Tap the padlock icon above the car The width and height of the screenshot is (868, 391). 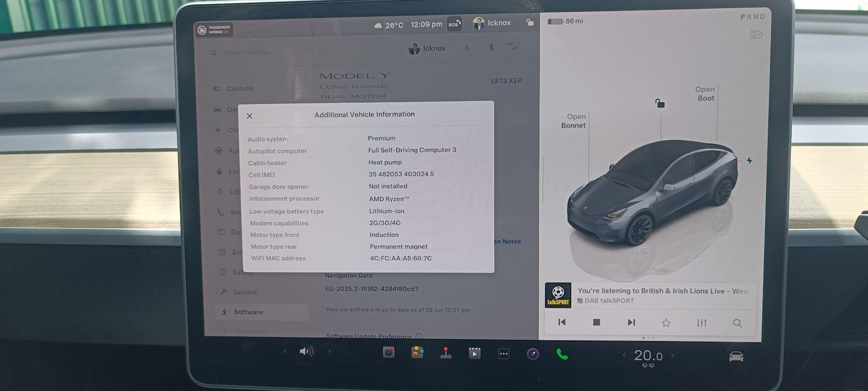[660, 104]
